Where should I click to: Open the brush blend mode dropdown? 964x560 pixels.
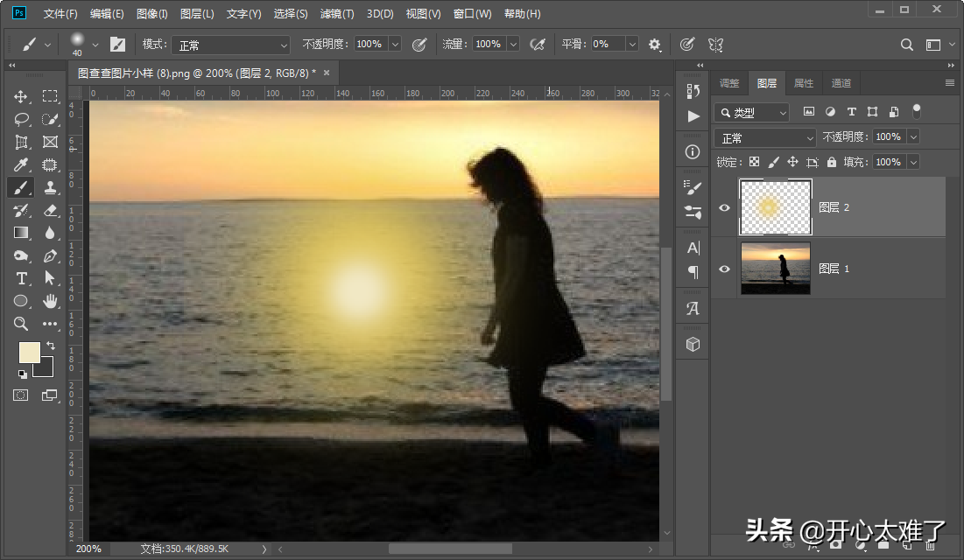[x=229, y=45]
